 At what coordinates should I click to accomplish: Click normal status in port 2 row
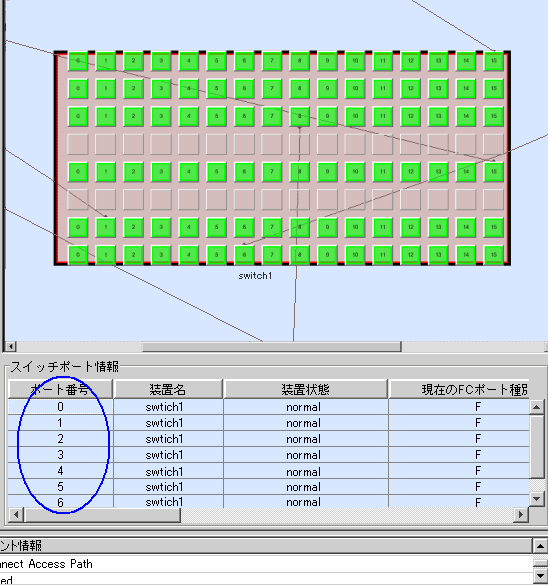point(303,439)
